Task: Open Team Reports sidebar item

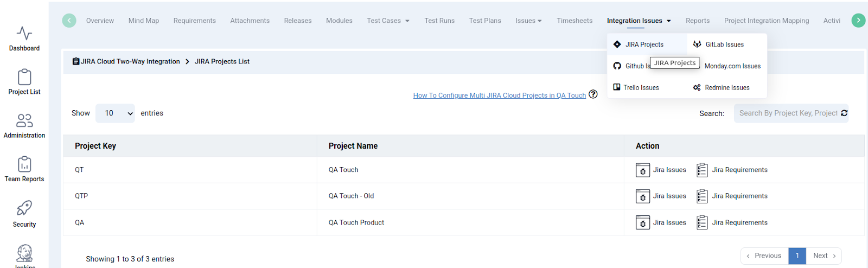Action: coord(24,169)
